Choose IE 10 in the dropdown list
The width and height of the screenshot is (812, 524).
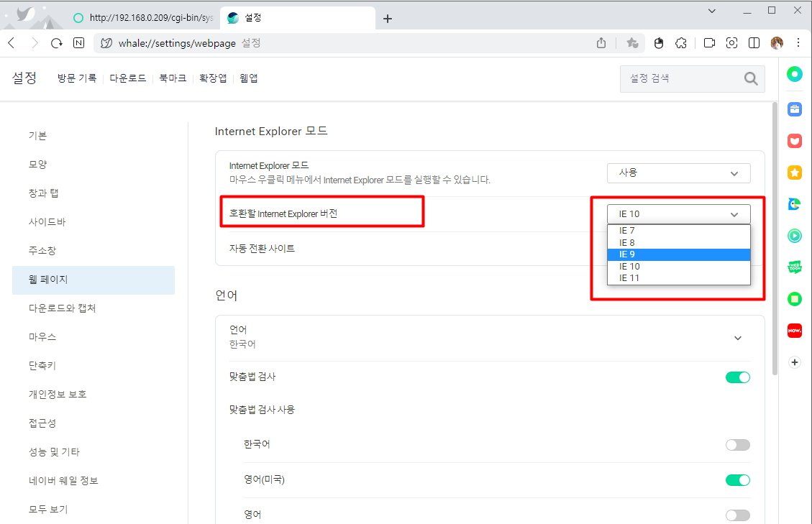point(678,266)
